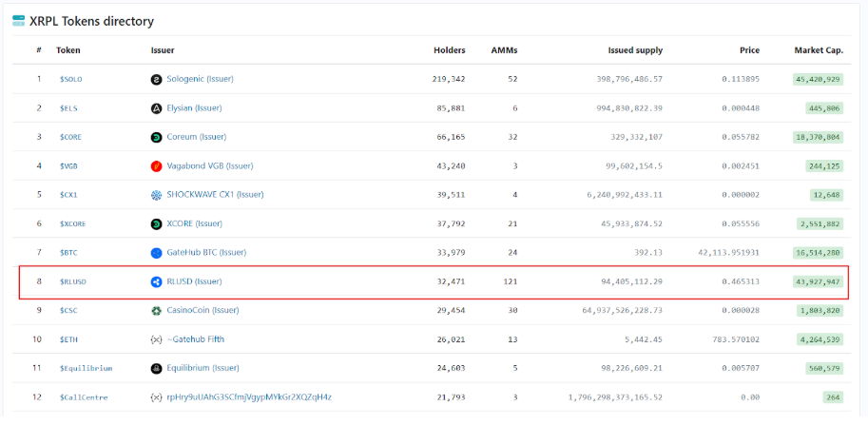Open the Coreum (Issuer) link

[x=197, y=137]
